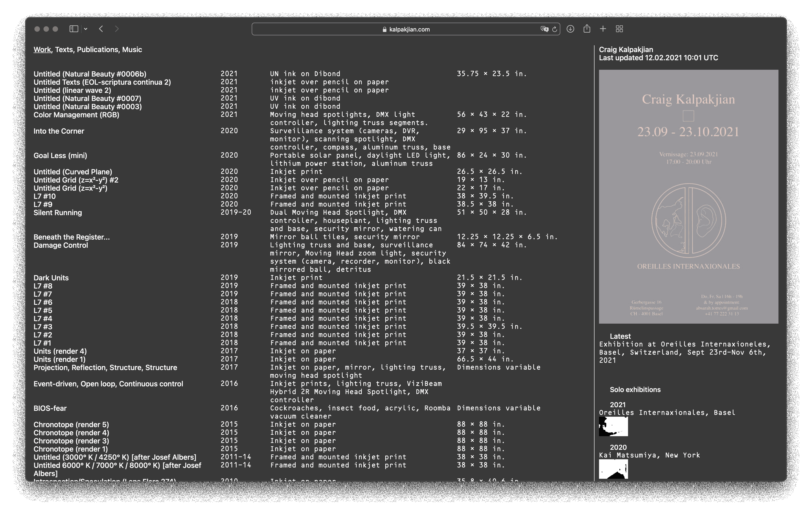Open the Texts section

64,50
